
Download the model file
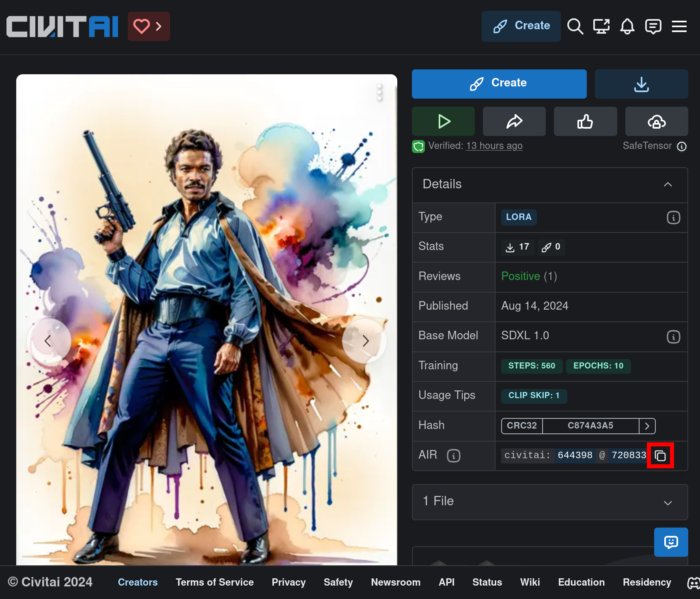(641, 84)
